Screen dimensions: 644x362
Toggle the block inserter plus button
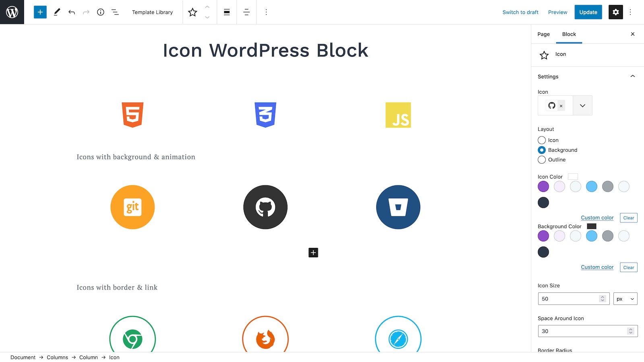[40, 12]
